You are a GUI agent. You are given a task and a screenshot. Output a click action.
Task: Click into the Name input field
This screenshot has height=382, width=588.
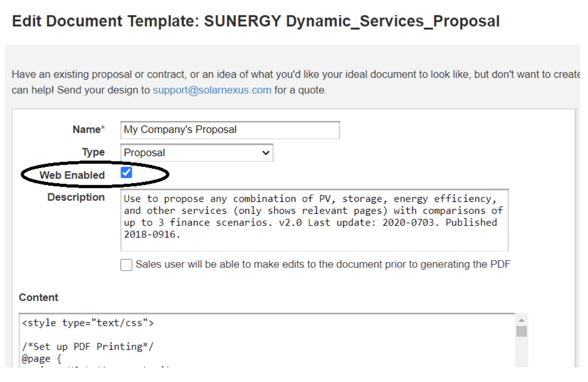pos(230,130)
